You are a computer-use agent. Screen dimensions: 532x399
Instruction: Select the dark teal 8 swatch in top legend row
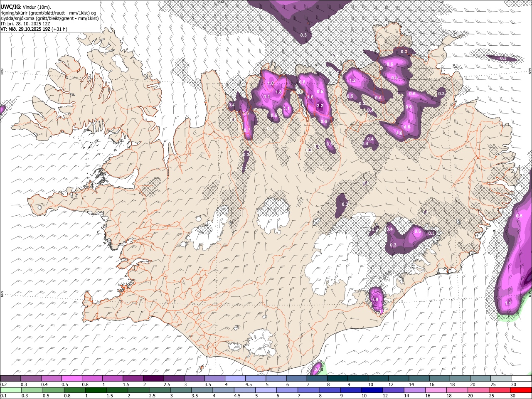337,379
